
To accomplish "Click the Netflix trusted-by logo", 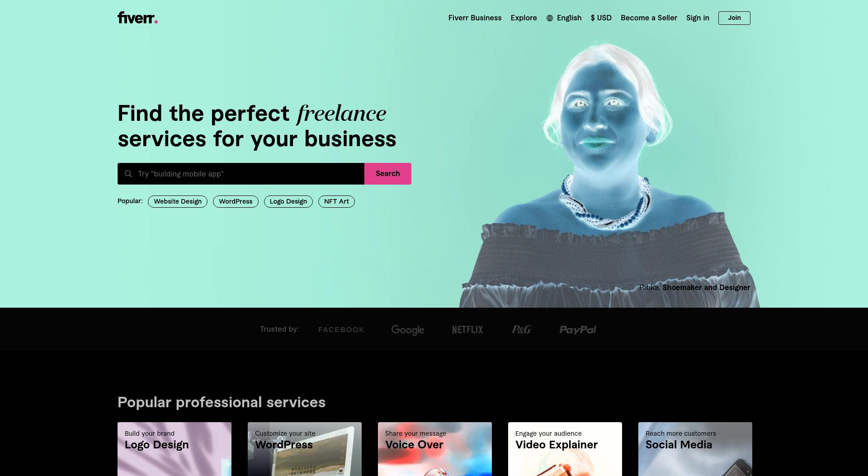I will [x=467, y=330].
